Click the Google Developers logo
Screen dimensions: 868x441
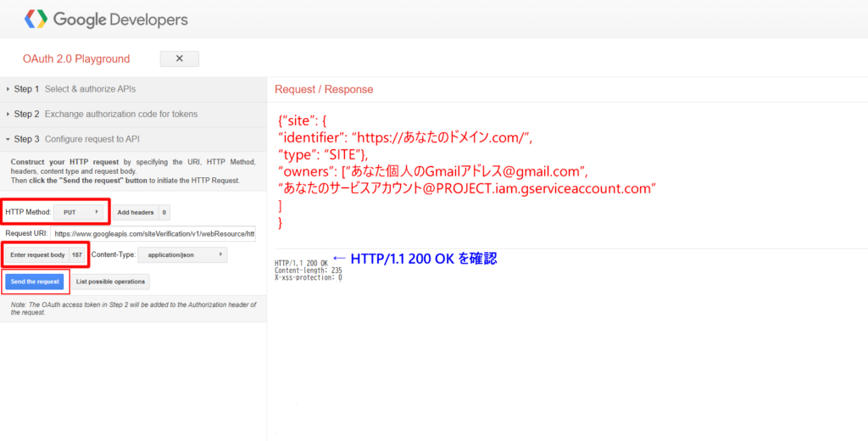(x=106, y=20)
